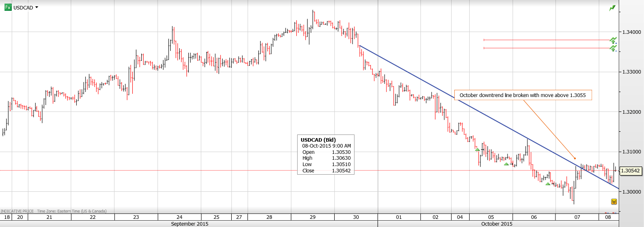Click the upper red line's green arrow marker
This screenshot has width=644, height=227.
coord(613,40)
